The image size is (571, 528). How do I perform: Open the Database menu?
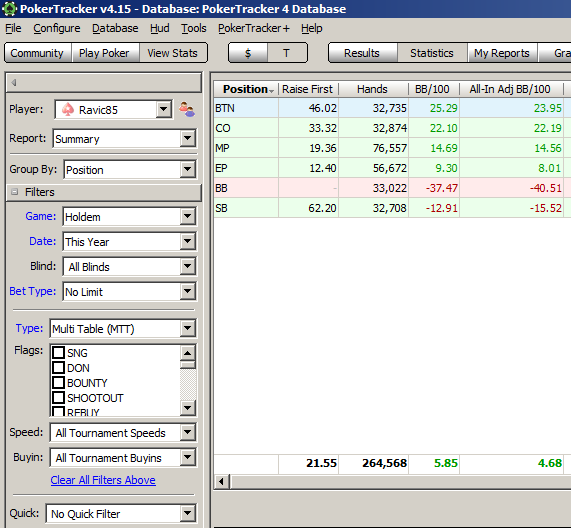pyautogui.click(x=115, y=28)
